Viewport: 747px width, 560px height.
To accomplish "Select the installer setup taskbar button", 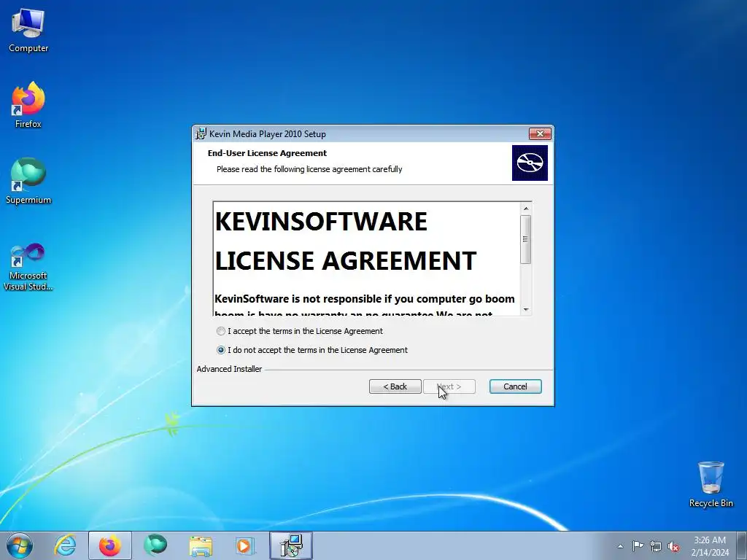I will (x=291, y=545).
